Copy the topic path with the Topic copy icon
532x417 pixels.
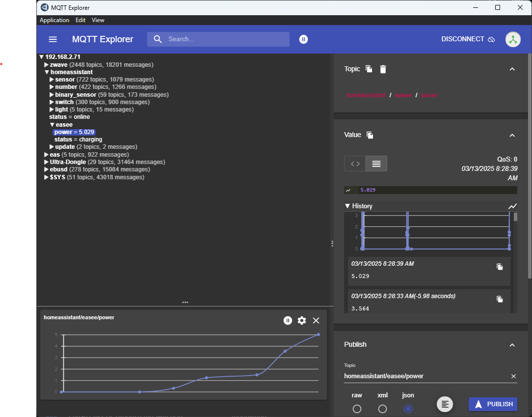tap(369, 69)
